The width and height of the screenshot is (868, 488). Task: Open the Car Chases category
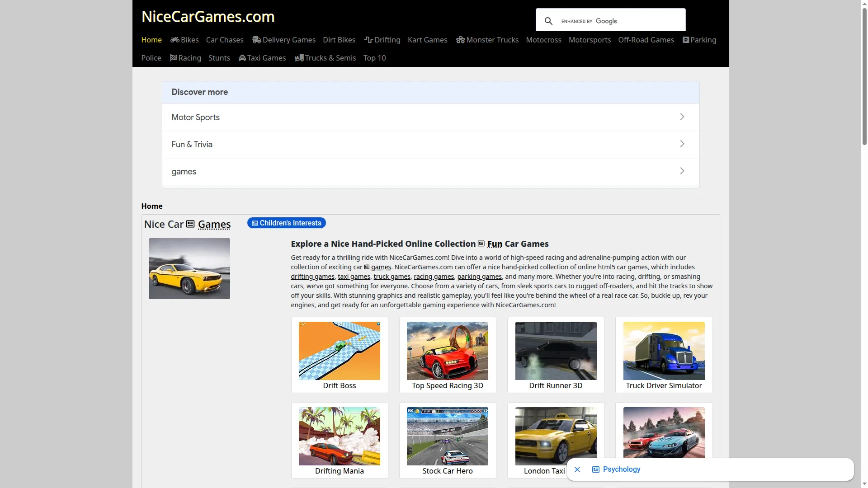[x=225, y=40]
